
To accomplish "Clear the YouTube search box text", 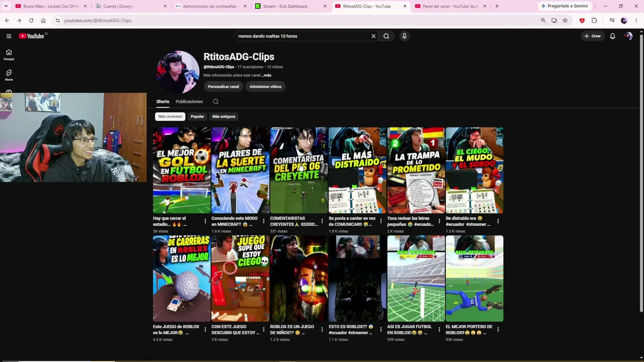I will [x=373, y=36].
